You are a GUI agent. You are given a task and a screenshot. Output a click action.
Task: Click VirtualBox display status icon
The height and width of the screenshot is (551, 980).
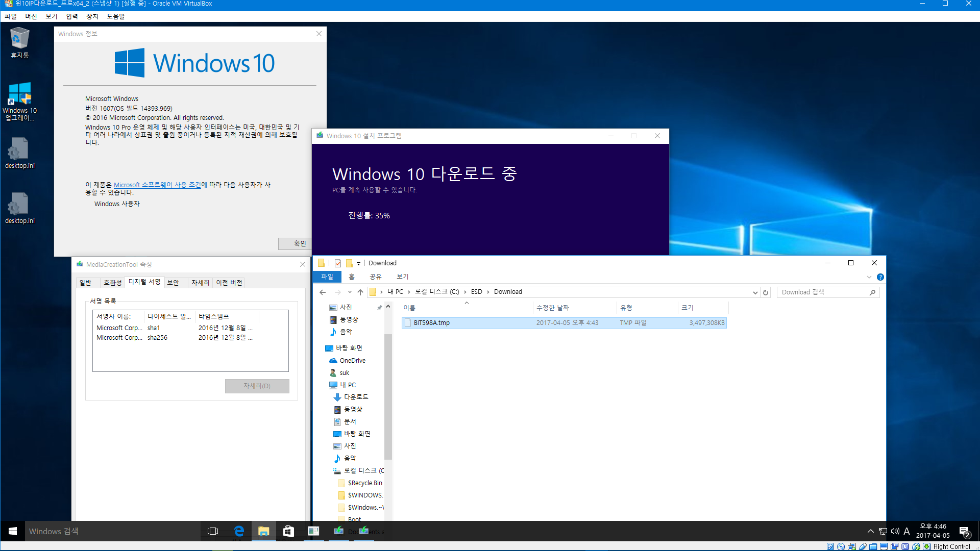pos(884,546)
